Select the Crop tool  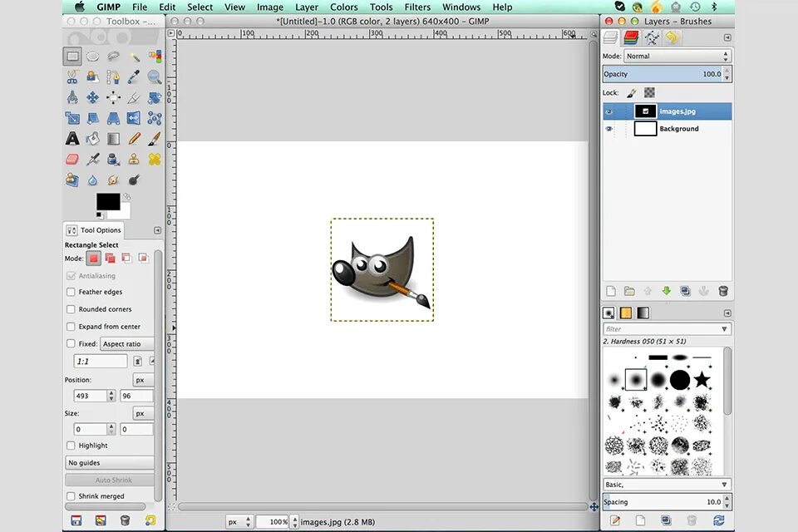(134, 97)
